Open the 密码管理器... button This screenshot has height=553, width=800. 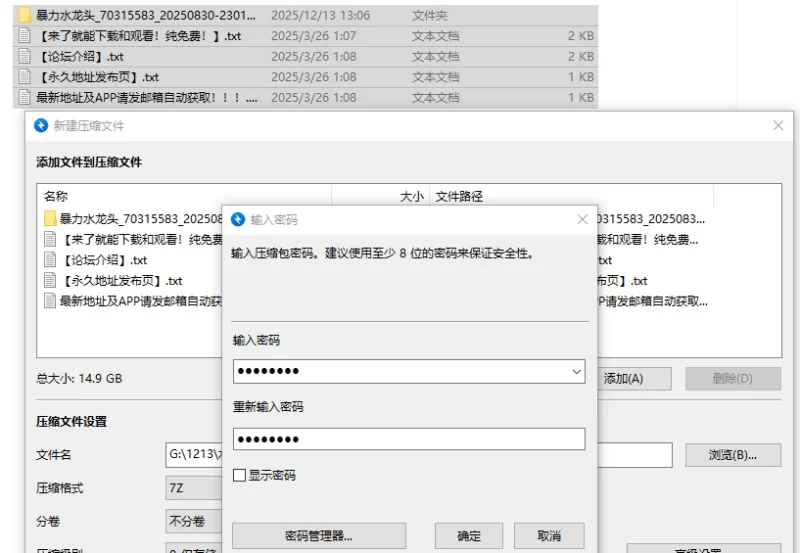click(319, 536)
